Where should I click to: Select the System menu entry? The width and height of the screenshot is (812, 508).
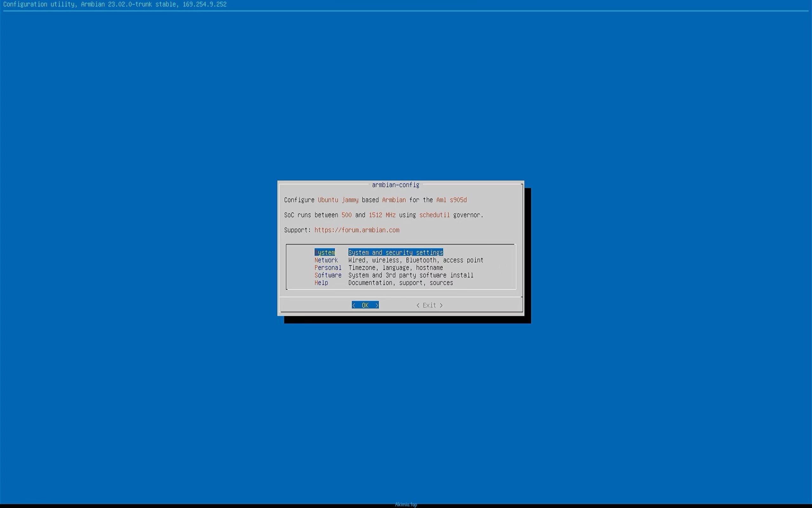click(324, 252)
